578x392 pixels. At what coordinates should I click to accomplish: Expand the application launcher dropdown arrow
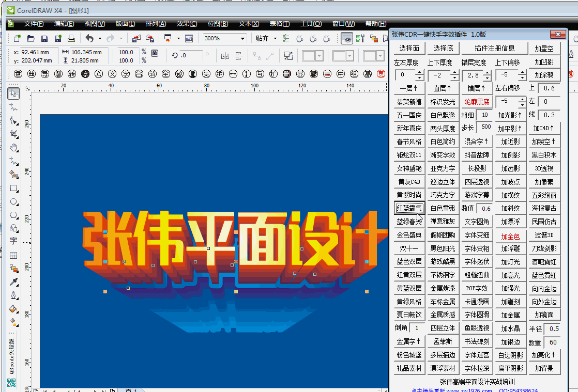click(x=178, y=38)
